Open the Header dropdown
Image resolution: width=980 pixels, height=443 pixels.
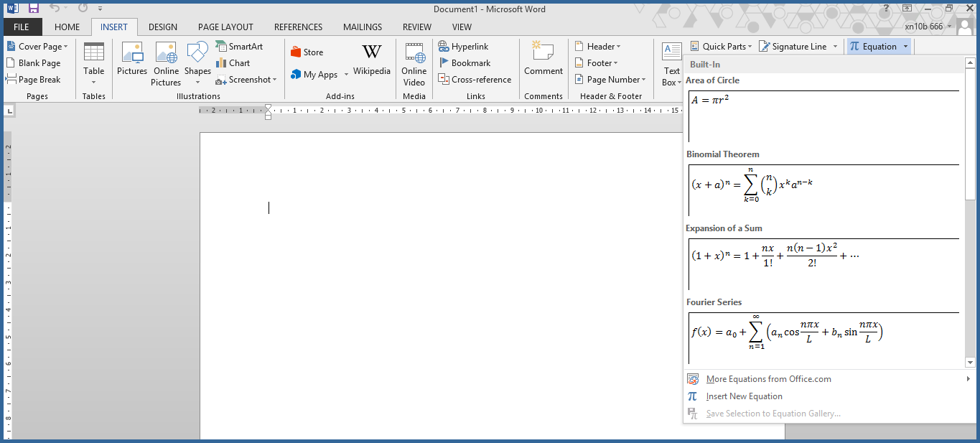click(599, 46)
